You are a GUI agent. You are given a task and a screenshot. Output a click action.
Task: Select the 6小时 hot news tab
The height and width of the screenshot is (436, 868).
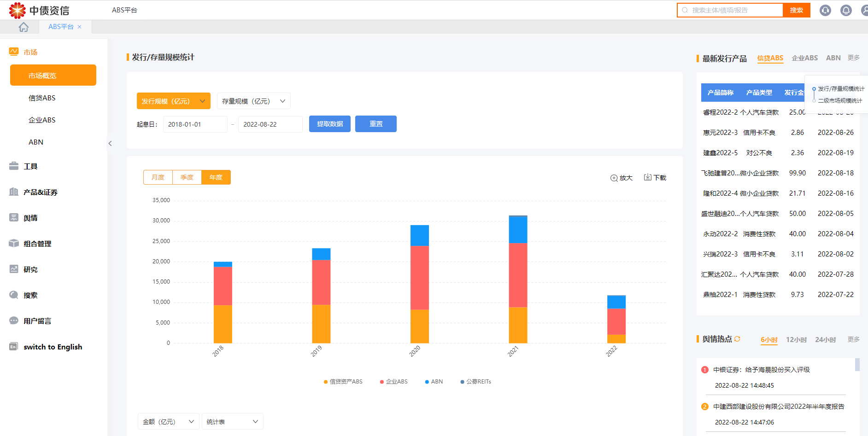(x=769, y=340)
